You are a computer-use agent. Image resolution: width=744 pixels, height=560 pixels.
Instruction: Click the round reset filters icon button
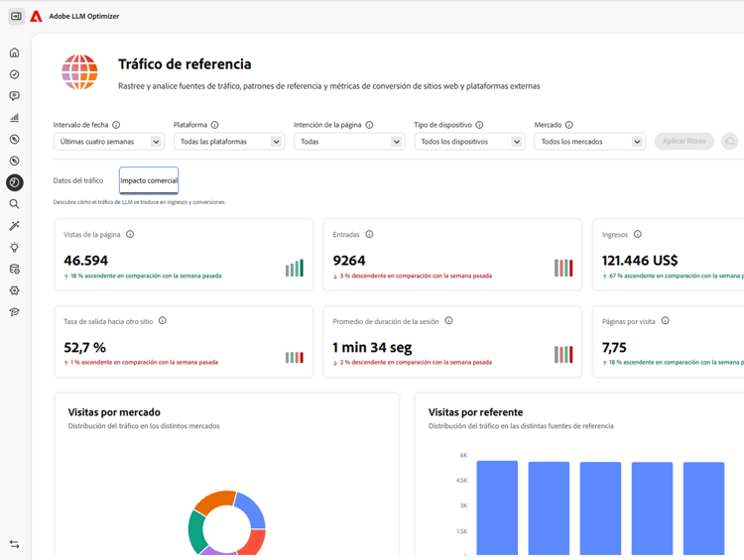click(730, 142)
